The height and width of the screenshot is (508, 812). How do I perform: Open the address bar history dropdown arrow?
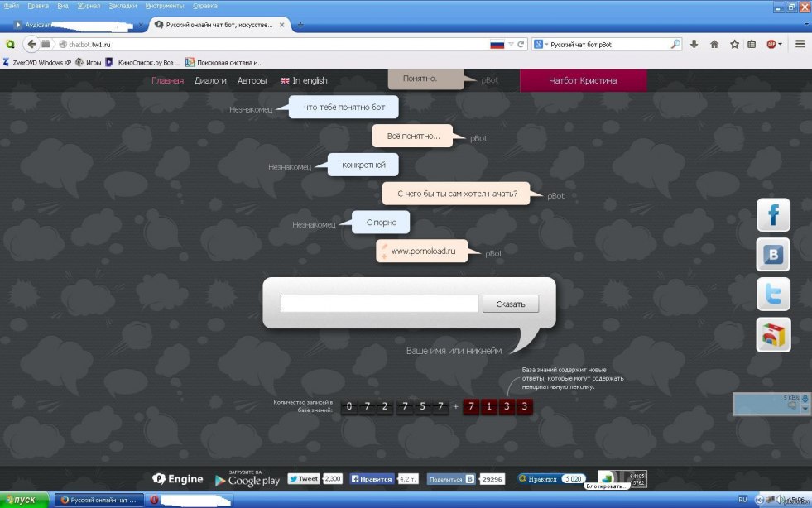[x=511, y=44]
